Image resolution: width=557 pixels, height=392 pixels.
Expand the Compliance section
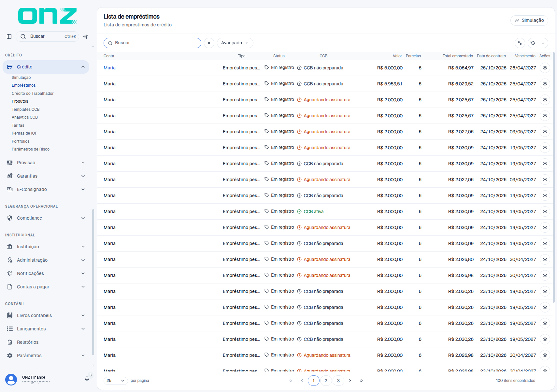coord(46,218)
